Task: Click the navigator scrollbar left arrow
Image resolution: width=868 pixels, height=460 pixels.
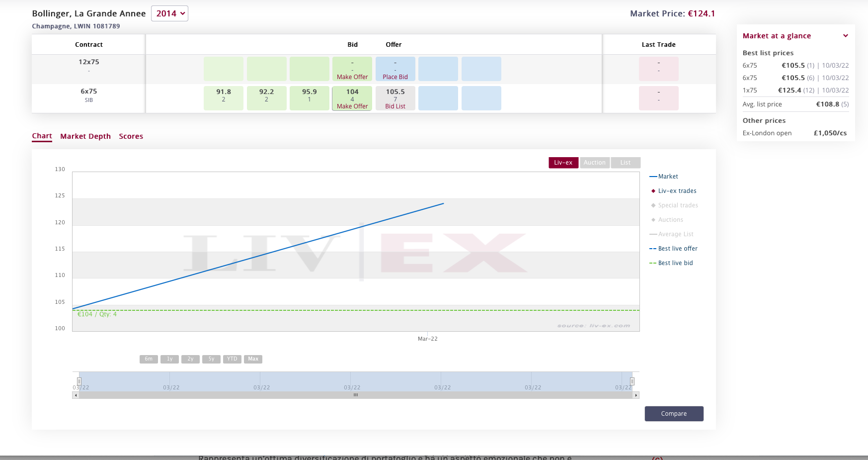Action: tap(76, 395)
